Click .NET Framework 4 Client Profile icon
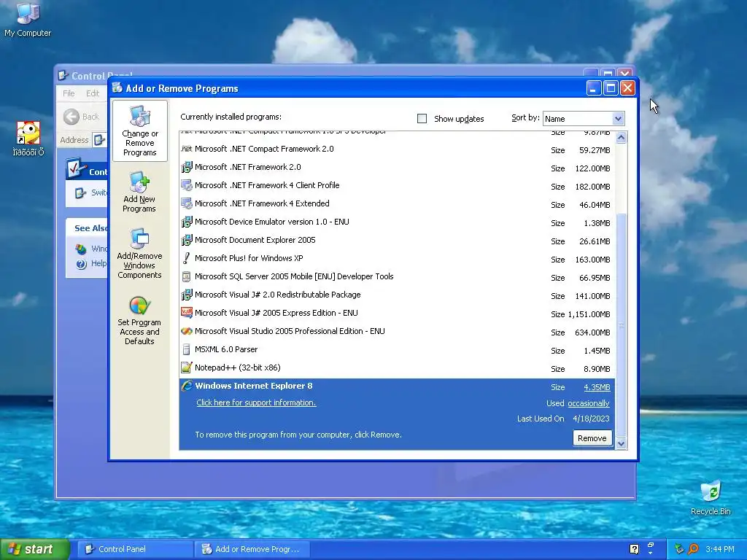Viewport: 747px width, 560px height. pos(186,185)
